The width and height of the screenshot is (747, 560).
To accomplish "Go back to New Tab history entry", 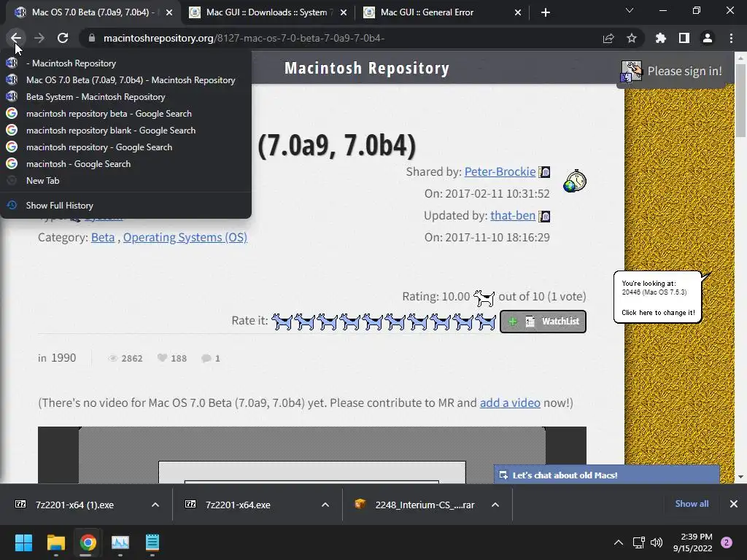I will (125, 181).
